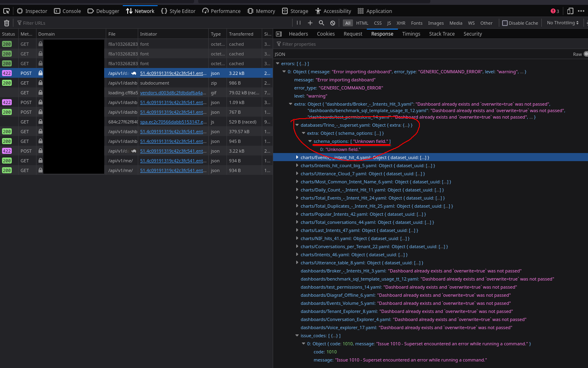This screenshot has height=368, width=588.
Task: Expand charts/Popular_Intents_42.yaml node
Action: [x=297, y=214]
